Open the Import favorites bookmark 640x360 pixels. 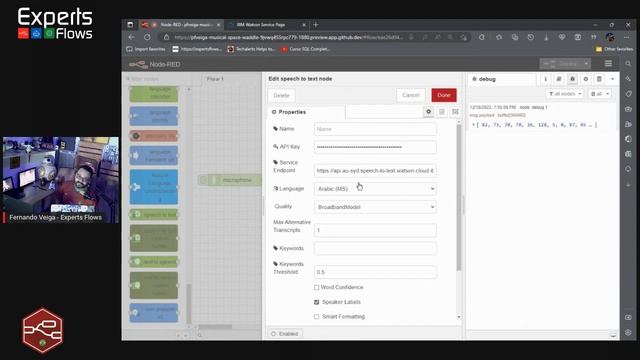click(146, 49)
